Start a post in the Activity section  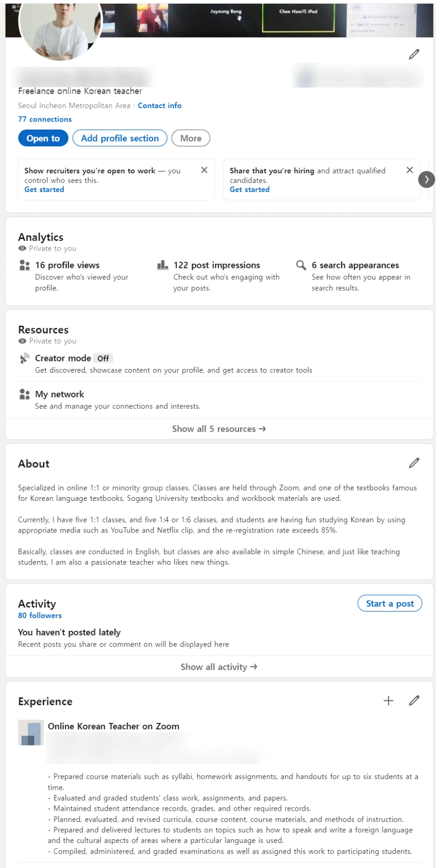pyautogui.click(x=389, y=603)
